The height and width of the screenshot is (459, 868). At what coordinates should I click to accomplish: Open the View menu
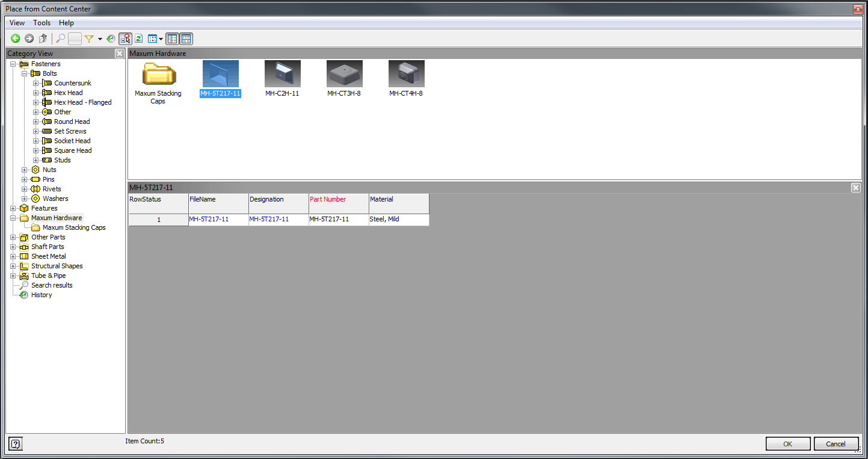point(16,22)
